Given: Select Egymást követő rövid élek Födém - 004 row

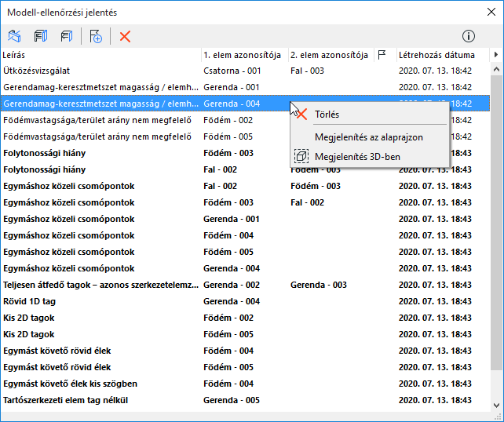Looking at the screenshot, I should tap(246, 351).
